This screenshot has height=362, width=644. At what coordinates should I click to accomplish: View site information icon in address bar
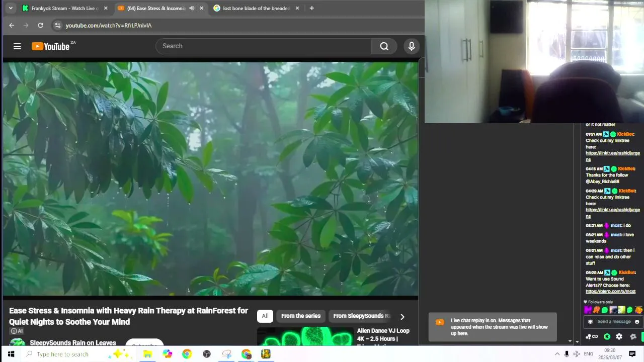[57, 25]
